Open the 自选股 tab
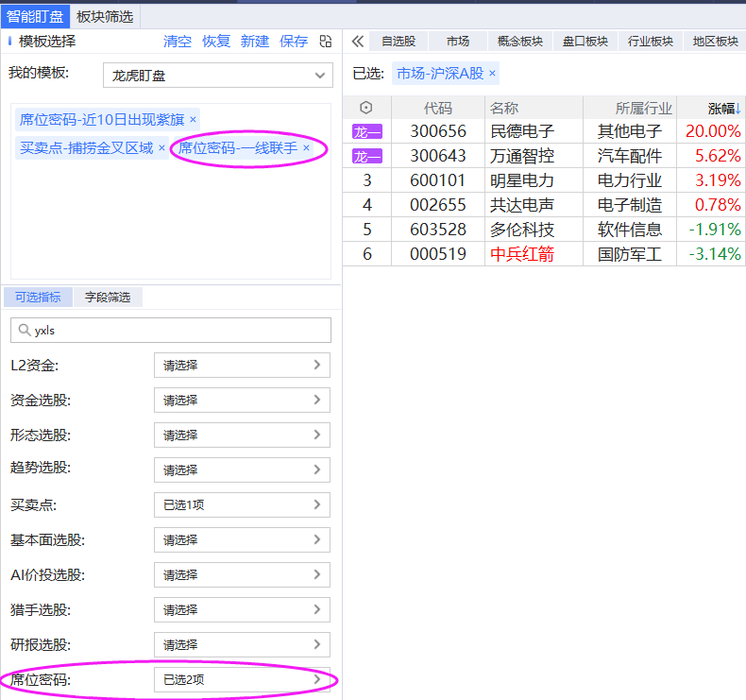Viewport: 746px width, 700px height. (398, 42)
